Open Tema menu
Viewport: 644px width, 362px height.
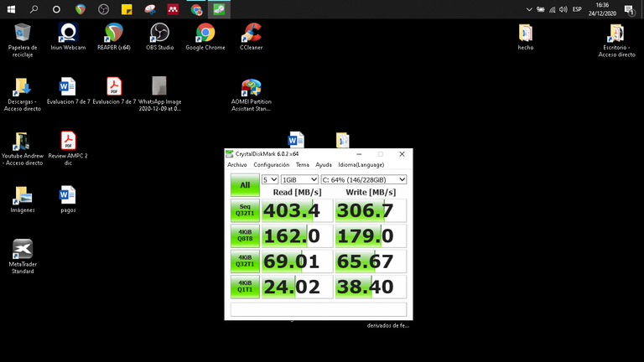pos(302,164)
